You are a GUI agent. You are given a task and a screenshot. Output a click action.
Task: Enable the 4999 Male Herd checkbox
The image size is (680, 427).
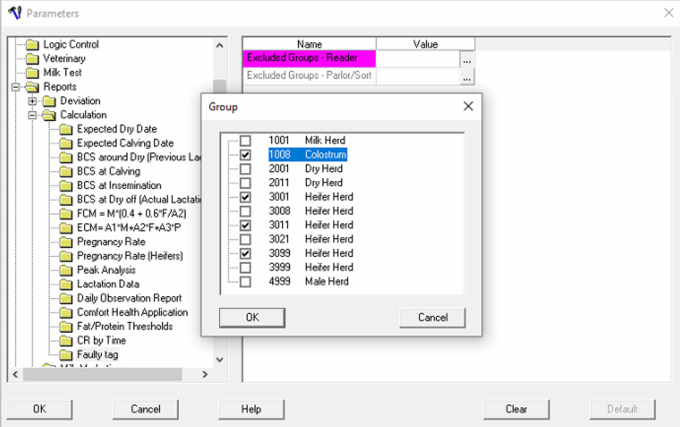pos(245,282)
